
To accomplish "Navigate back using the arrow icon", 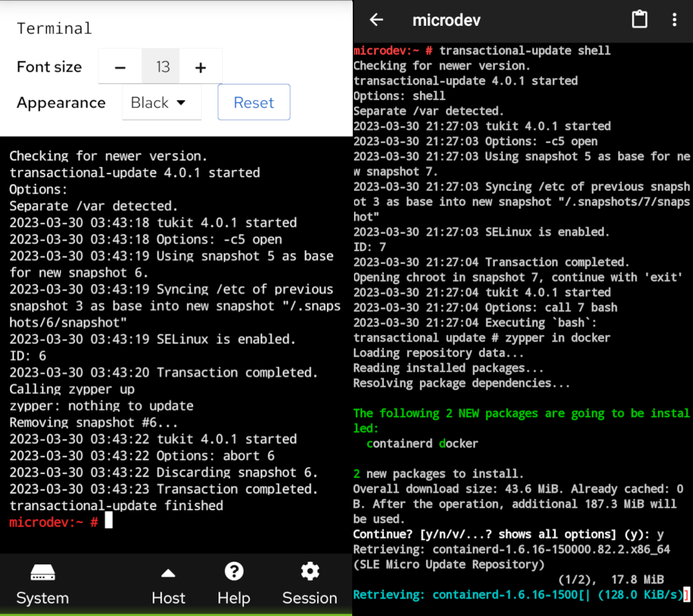I will point(376,20).
